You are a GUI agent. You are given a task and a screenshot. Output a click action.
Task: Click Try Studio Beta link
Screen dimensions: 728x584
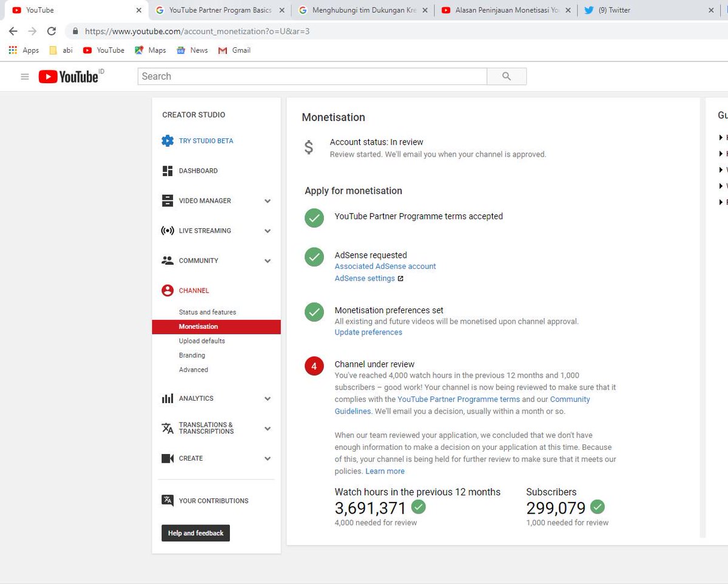pos(206,141)
